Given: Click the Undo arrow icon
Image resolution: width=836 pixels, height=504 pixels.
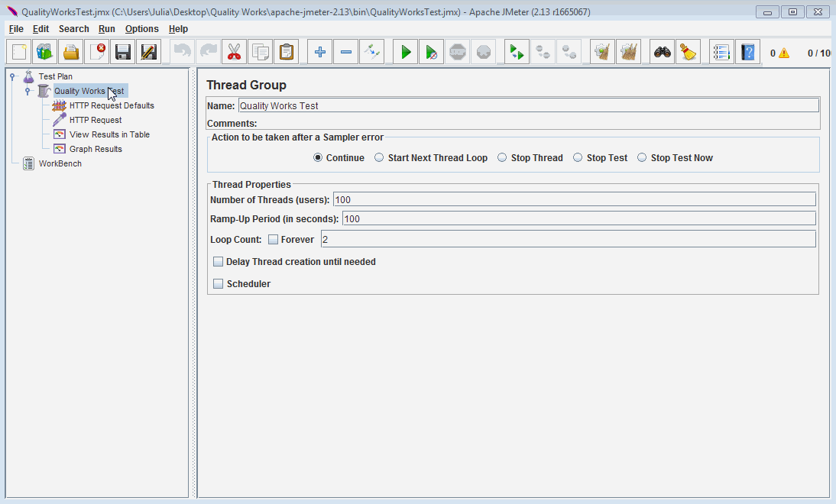Looking at the screenshot, I should (x=183, y=52).
